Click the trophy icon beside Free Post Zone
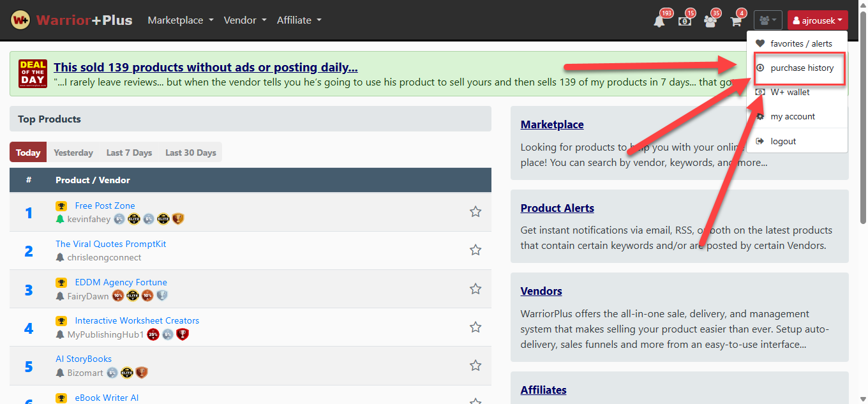Screen dimensions: 868x404 [61, 206]
